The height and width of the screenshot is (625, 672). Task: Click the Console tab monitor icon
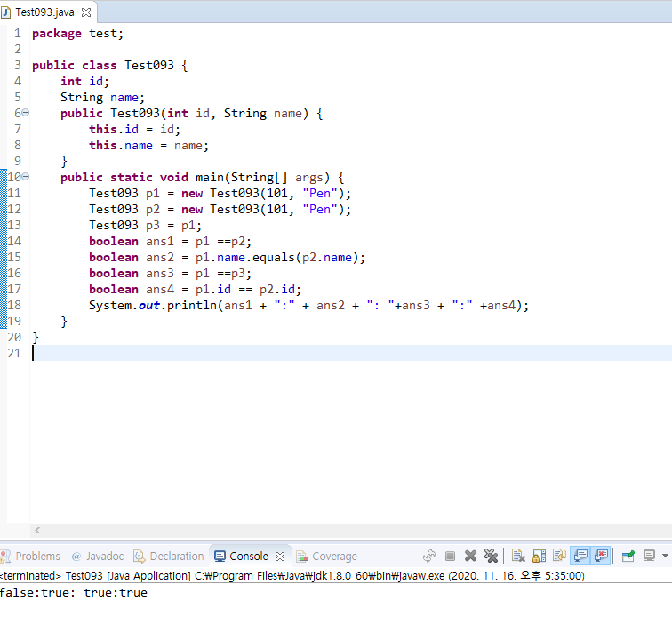tap(220, 557)
